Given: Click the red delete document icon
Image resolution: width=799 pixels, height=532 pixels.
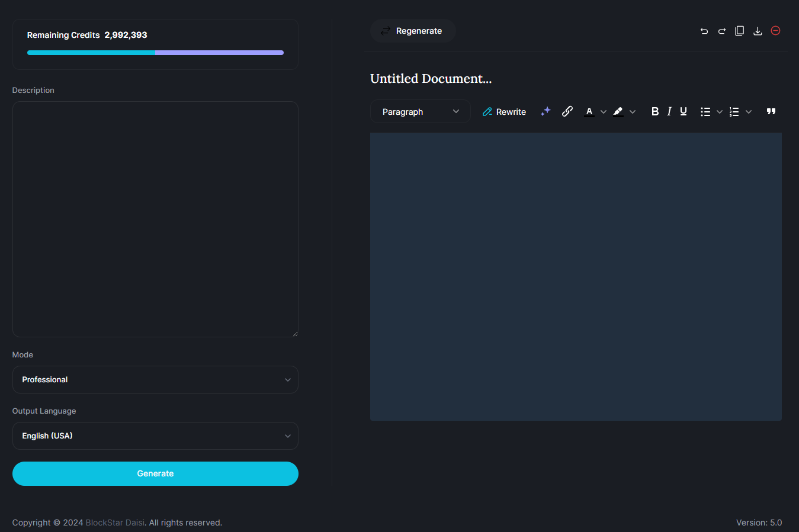Looking at the screenshot, I should tap(775, 31).
